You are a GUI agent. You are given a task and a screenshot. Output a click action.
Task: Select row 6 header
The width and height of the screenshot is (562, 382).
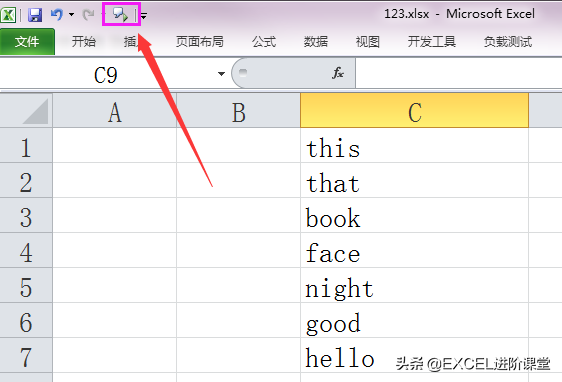pyautogui.click(x=26, y=320)
